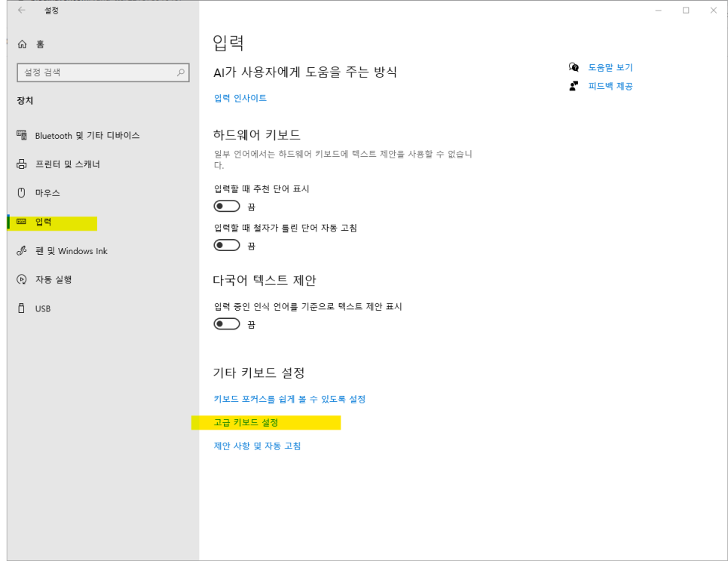
Task: Click the USB drive icon
Action: coord(21,308)
